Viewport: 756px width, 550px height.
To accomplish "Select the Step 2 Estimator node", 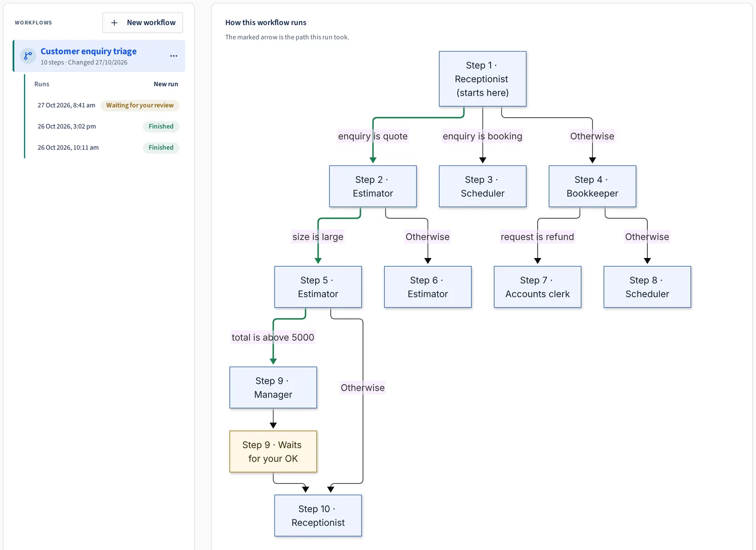I will click(373, 186).
